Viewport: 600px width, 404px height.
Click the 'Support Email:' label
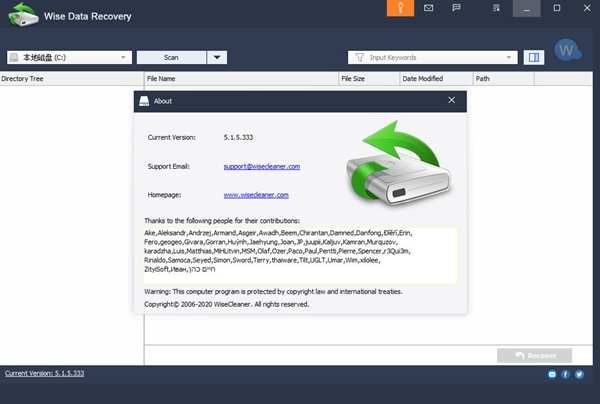click(x=168, y=166)
